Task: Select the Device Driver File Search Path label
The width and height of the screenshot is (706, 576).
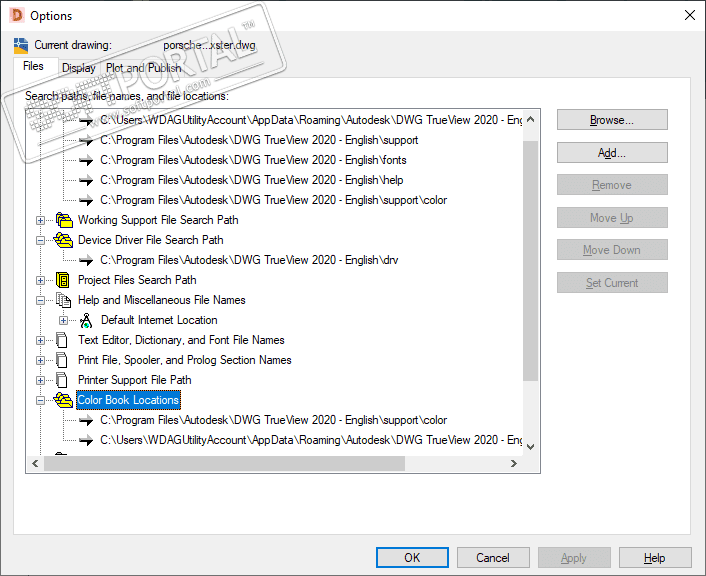Action: point(150,240)
